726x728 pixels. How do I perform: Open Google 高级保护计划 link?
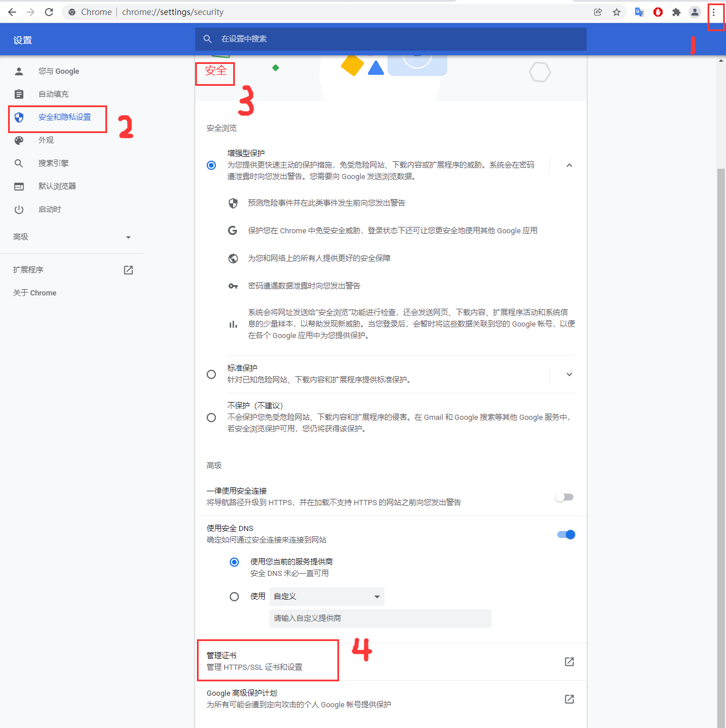(391, 699)
